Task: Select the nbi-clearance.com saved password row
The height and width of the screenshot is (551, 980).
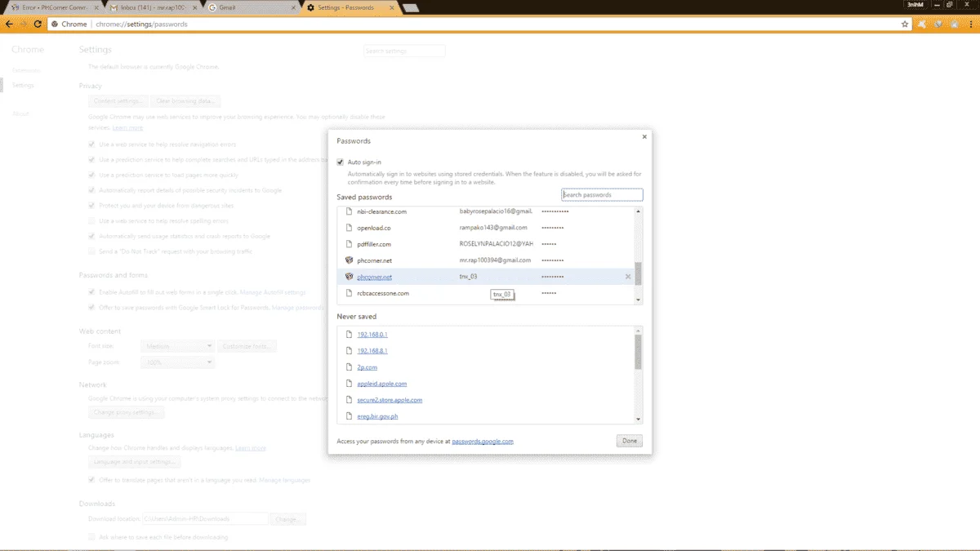Action: (486, 211)
